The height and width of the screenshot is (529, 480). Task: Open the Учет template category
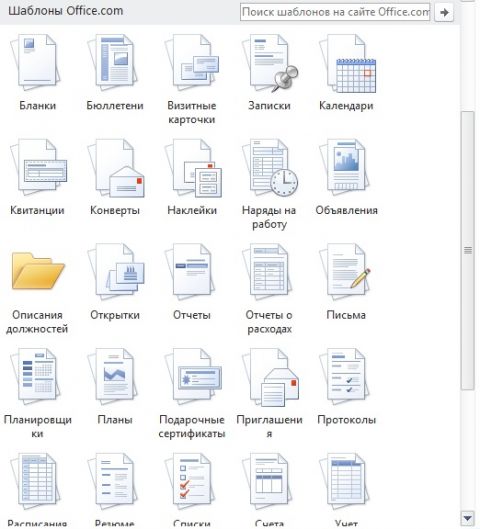click(x=345, y=481)
